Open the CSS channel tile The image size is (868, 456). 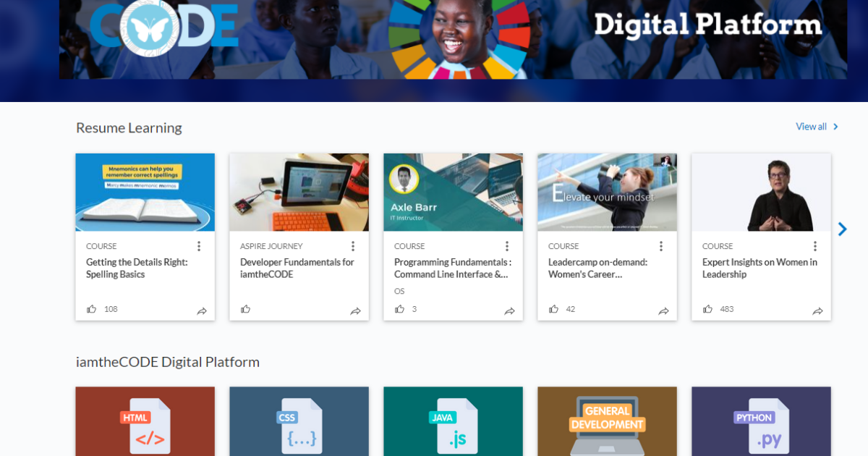299,421
